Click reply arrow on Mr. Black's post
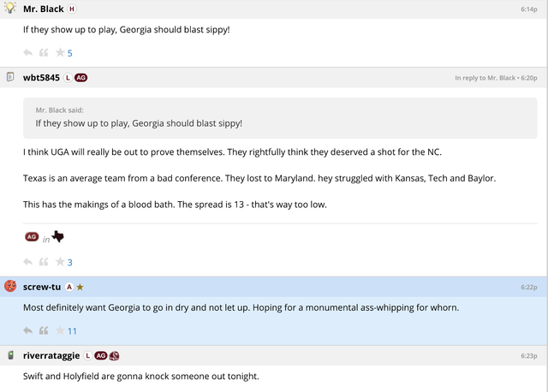Image resolution: width=548 pixels, height=392 pixels. coord(27,53)
